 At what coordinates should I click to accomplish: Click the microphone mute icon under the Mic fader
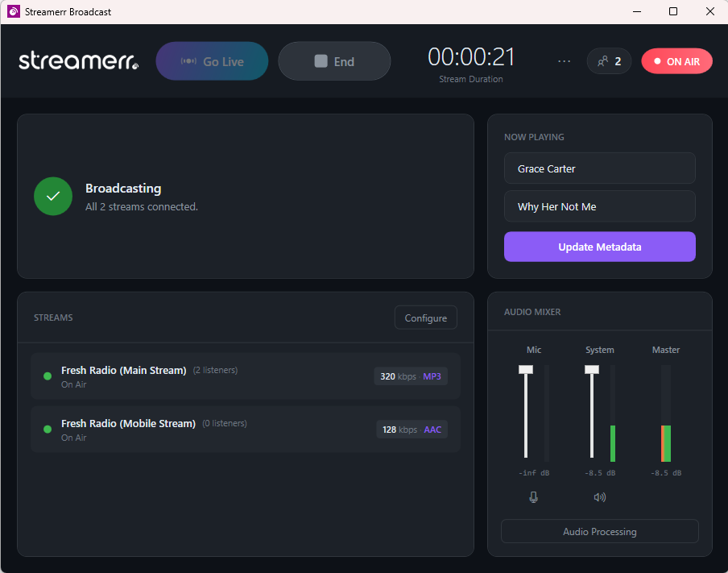point(533,497)
